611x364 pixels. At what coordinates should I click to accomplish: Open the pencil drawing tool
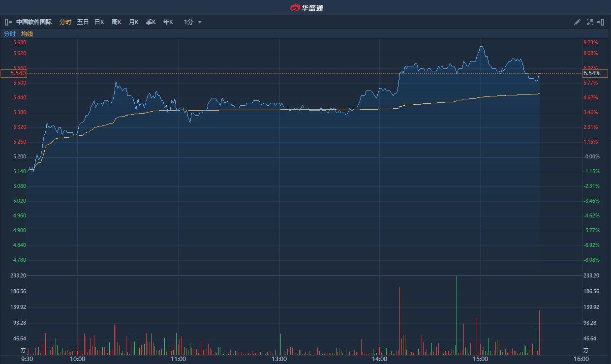click(x=578, y=22)
